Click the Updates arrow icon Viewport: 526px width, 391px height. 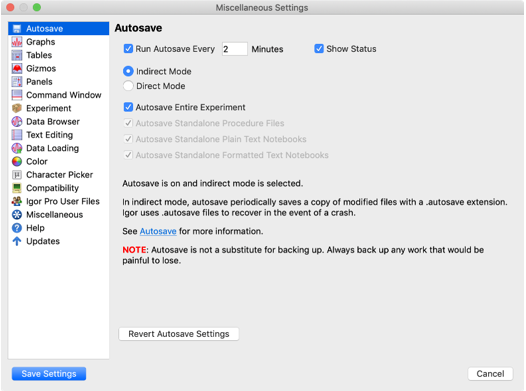click(17, 241)
